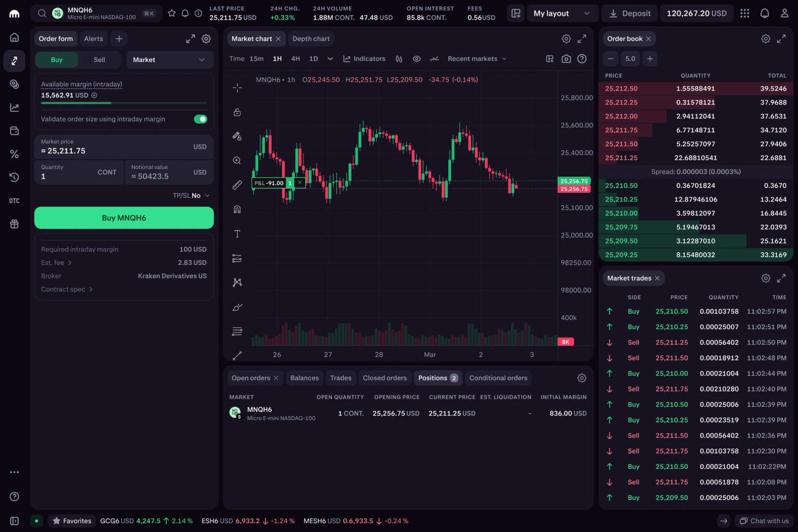Open market info circle icon in header
The width and height of the screenshot is (798, 532).
198,13
